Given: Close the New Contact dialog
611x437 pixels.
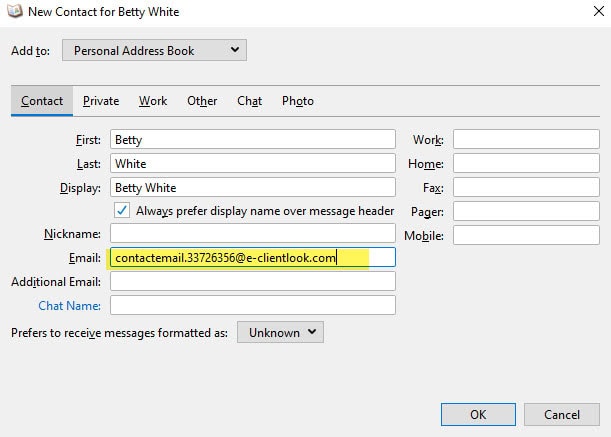Looking at the screenshot, I should (599, 11).
